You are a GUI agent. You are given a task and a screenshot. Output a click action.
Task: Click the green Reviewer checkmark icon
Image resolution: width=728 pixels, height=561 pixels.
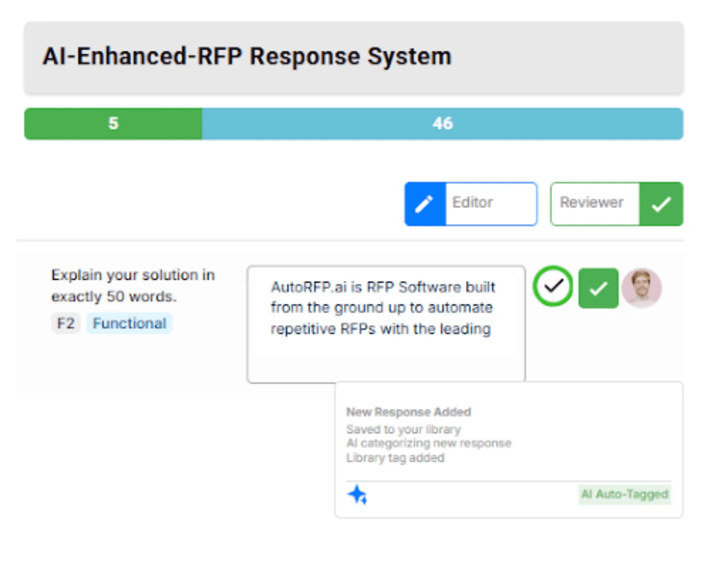click(x=661, y=204)
